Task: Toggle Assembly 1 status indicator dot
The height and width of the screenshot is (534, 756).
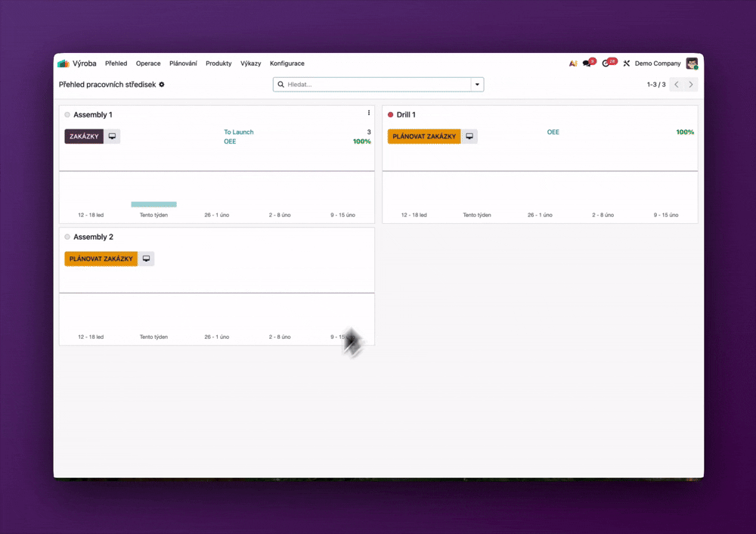Action: click(x=67, y=115)
